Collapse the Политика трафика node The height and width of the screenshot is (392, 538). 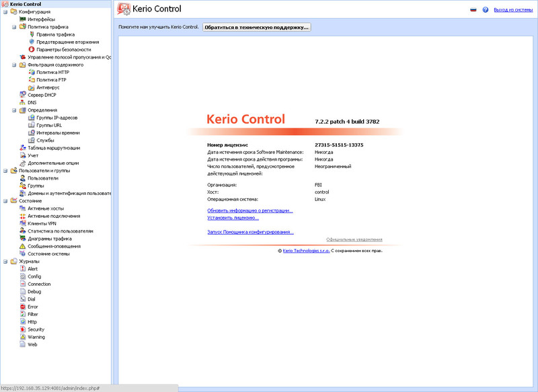14,27
